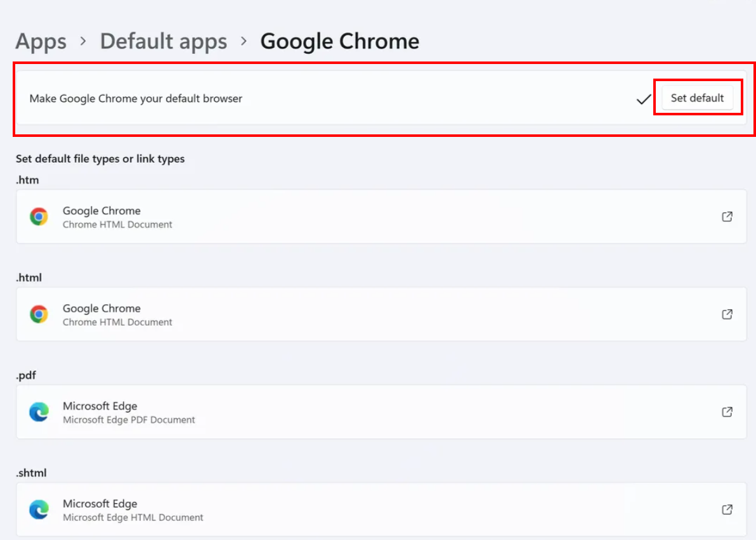756x540 pixels.
Task: Click 'Make Google Chrome your default browser' text
Action: [136, 99]
